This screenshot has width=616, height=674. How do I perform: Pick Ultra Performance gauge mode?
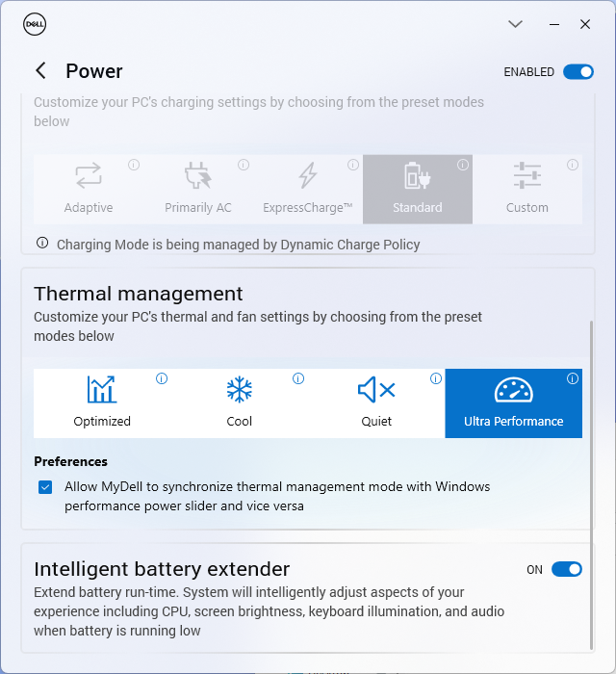pyautogui.click(x=513, y=402)
